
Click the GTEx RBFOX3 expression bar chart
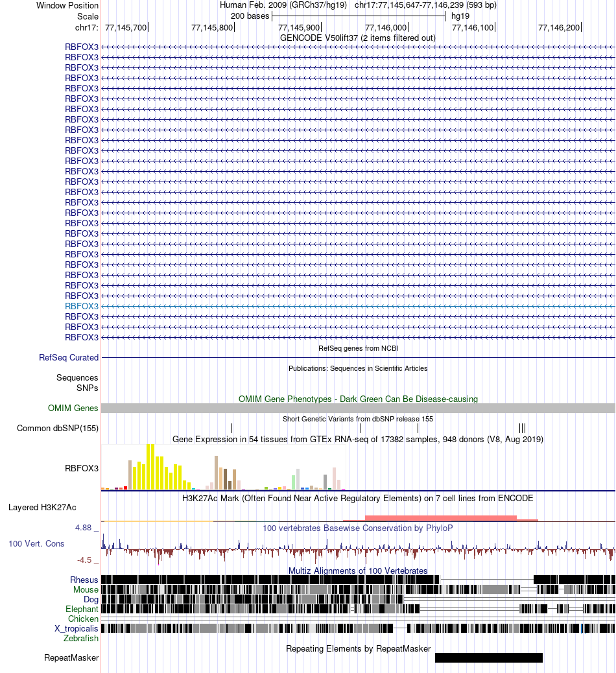point(223,467)
